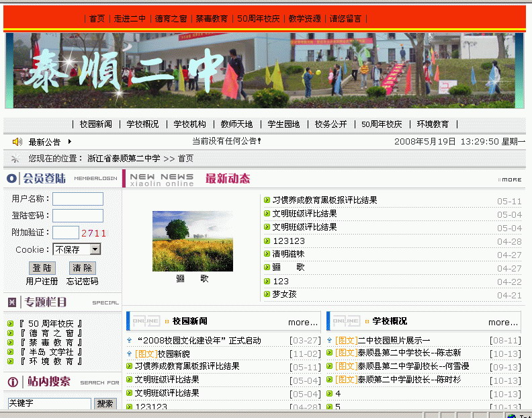
Task: Click the 泰顺二中 banner image
Action: coord(265,71)
